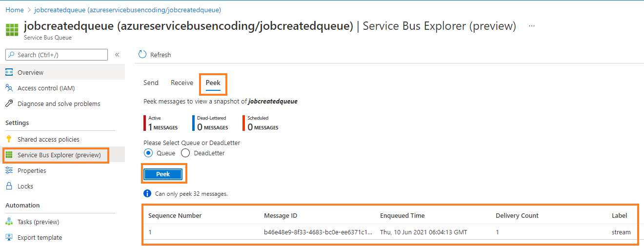Switch to the Receive tab
The image size is (644, 250).
182,83
